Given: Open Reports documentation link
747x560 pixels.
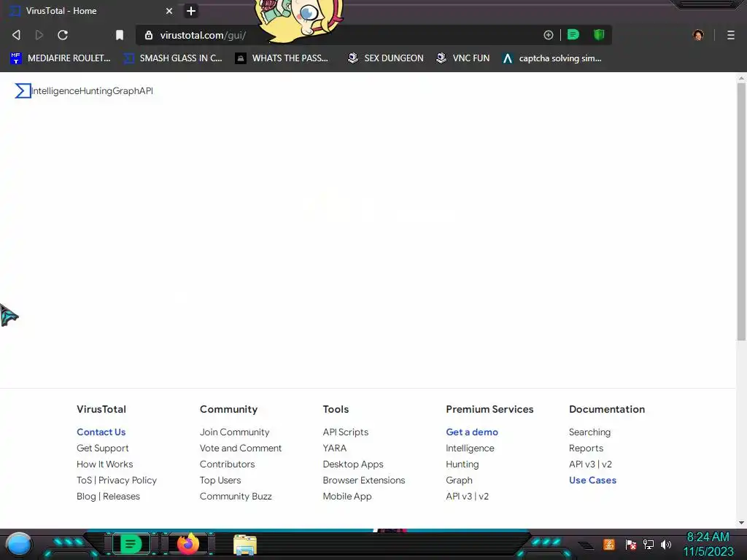Looking at the screenshot, I should click(586, 448).
